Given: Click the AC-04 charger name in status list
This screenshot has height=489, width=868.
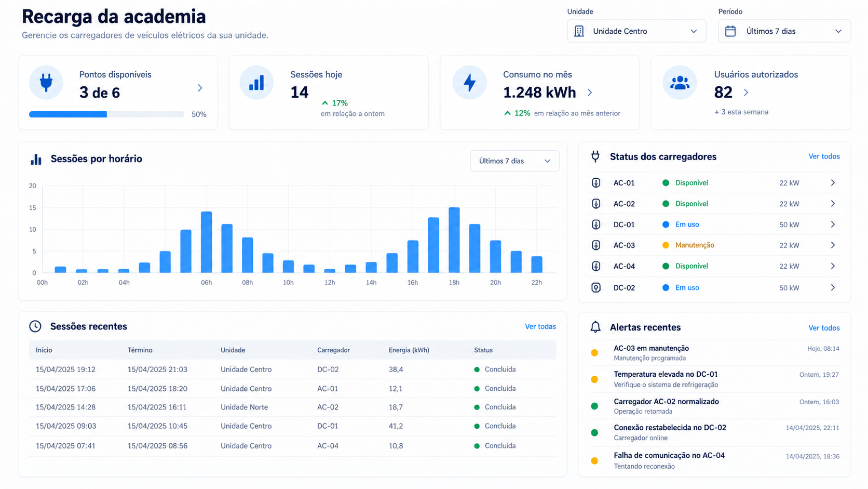Looking at the screenshot, I should pyautogui.click(x=624, y=266).
